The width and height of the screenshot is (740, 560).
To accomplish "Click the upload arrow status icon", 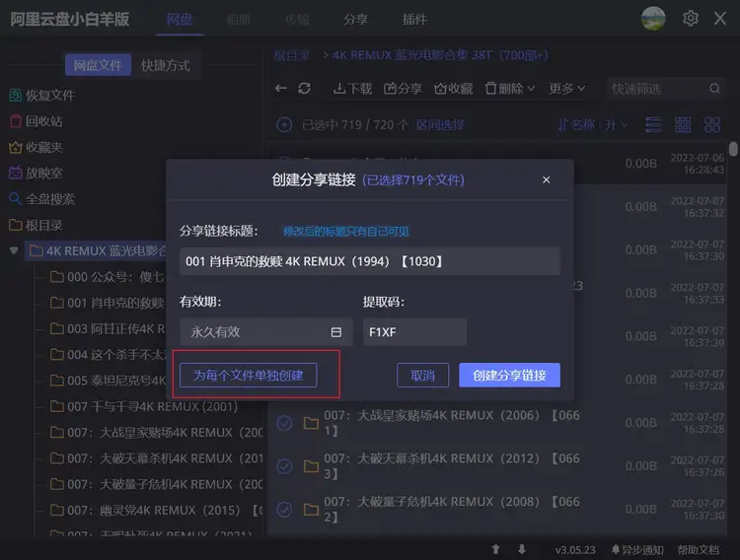I will (495, 549).
